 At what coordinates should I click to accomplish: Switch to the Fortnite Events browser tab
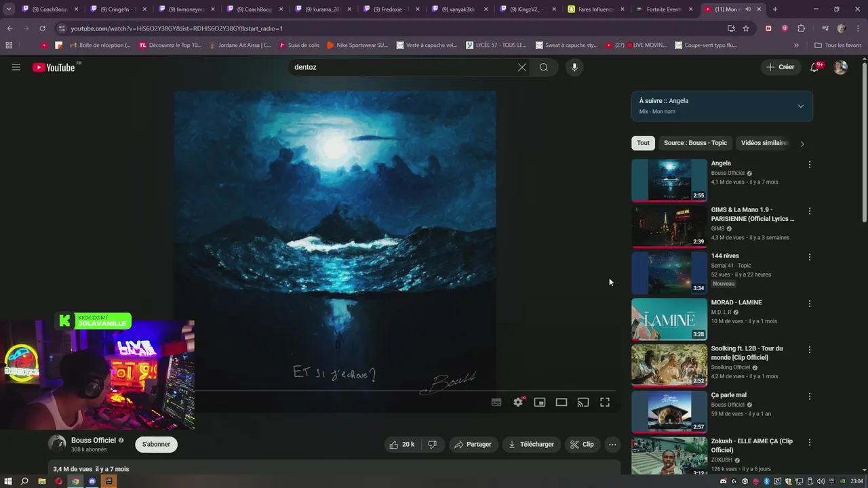(664, 9)
